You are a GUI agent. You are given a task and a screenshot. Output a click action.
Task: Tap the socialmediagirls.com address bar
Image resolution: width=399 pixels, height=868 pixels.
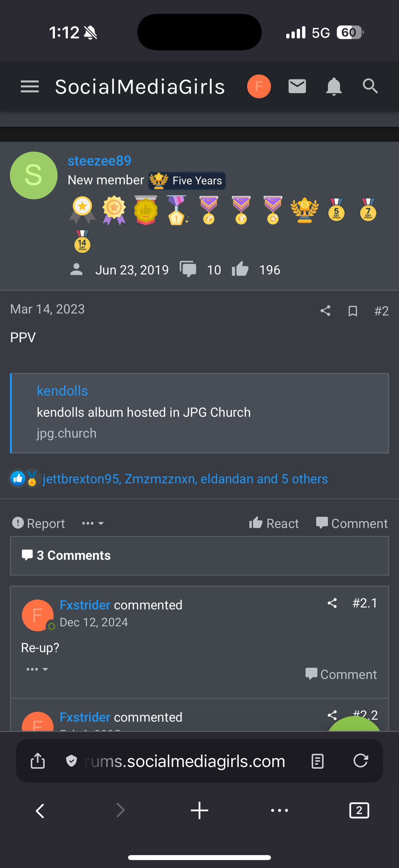[185, 761]
